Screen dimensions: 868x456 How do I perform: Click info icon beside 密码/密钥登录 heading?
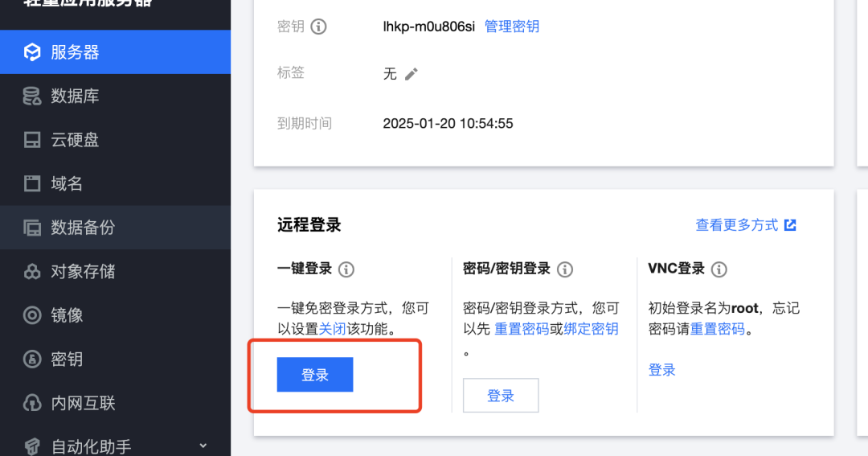point(565,269)
